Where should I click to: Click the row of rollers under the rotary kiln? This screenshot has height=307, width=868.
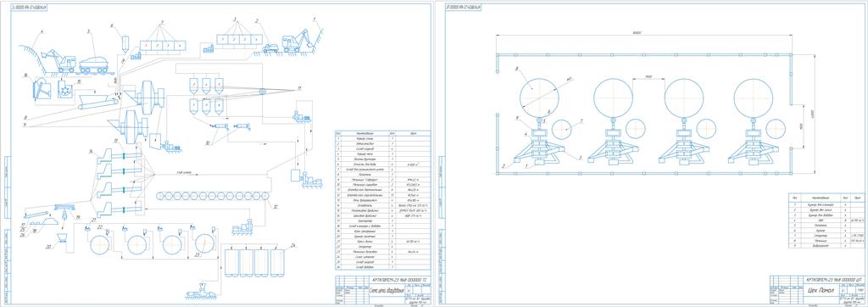(211, 196)
